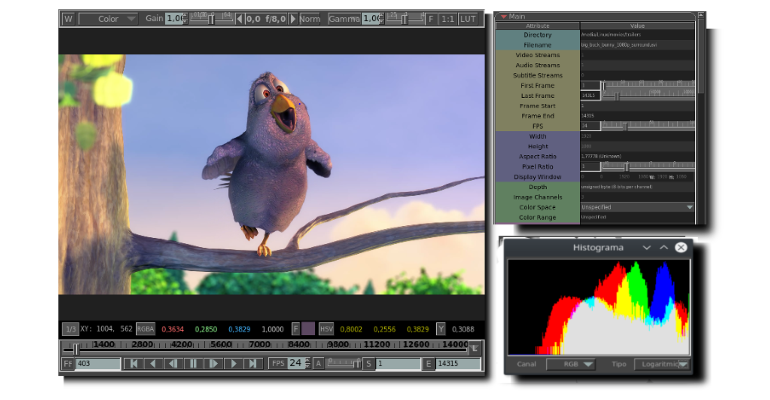
Task: Jump to the first frame in playback
Action: pyautogui.click(x=134, y=364)
